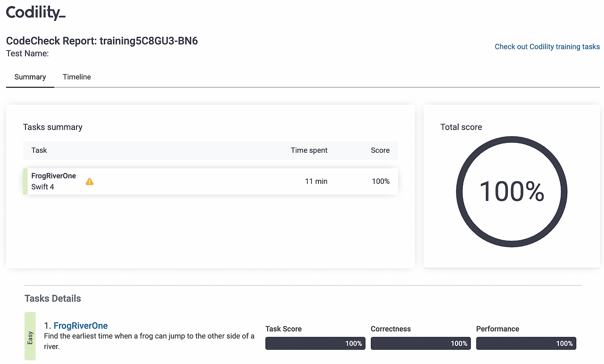
Task: Click the Swift 4 language label
Action: 42,187
